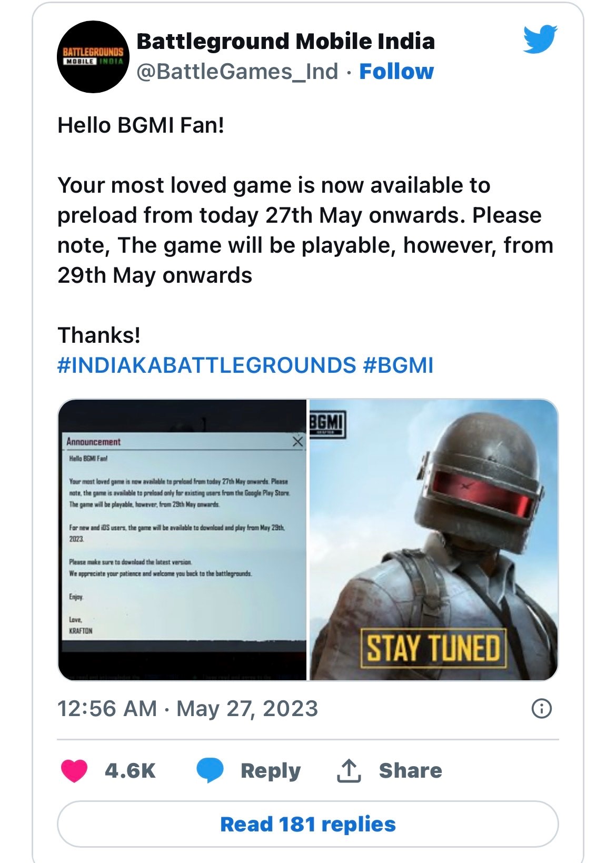Screen dimensions: 616x863
Task: Open the Stay Tuned helmet image
Action: (433, 540)
